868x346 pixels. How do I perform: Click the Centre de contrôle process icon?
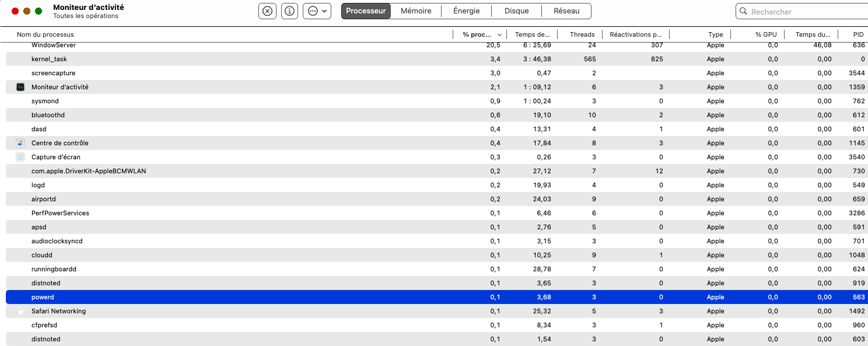[x=20, y=143]
